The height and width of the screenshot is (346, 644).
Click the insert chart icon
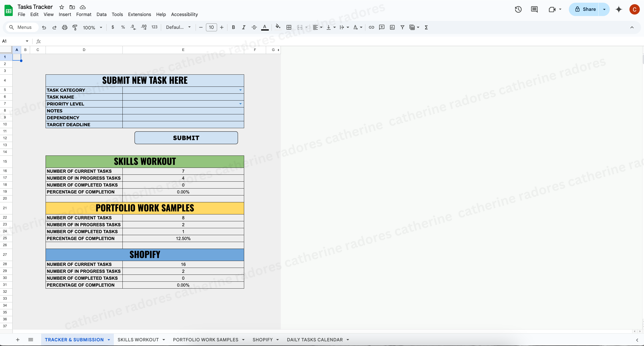(392, 28)
